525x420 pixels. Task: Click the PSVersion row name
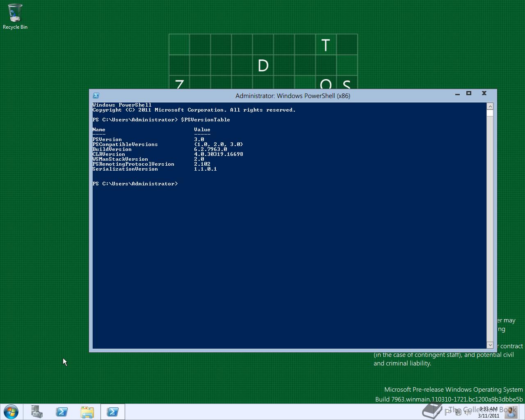pyautogui.click(x=107, y=139)
